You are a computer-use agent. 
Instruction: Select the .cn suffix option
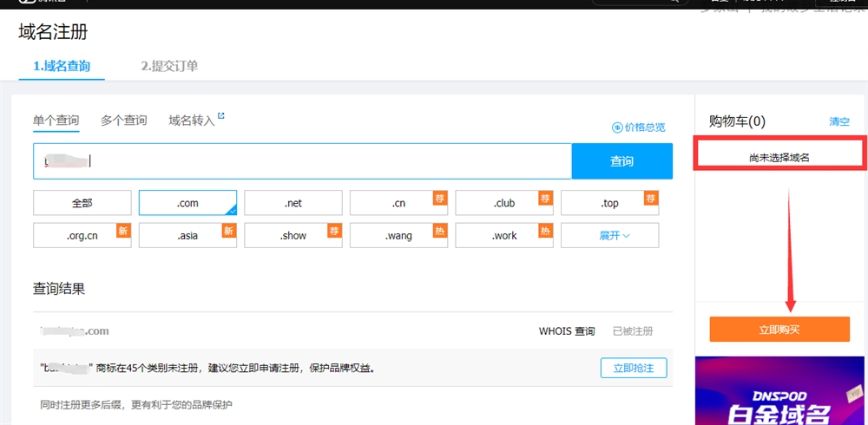(398, 203)
